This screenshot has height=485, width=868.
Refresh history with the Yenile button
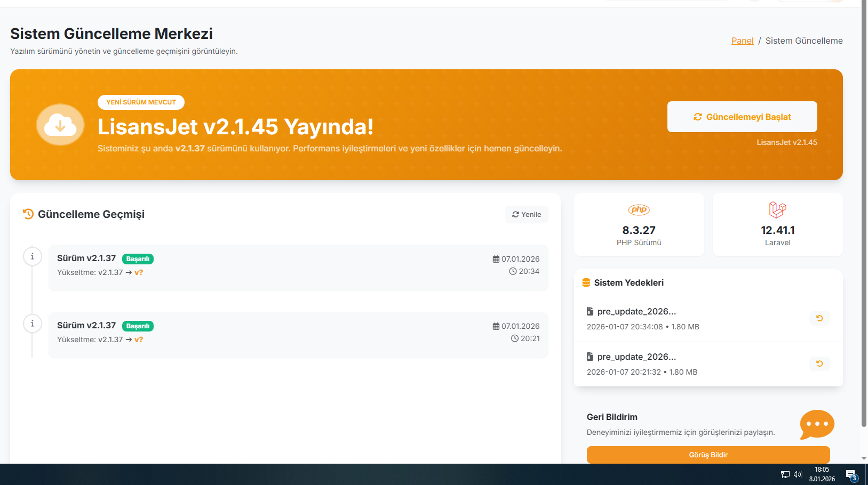coord(527,214)
